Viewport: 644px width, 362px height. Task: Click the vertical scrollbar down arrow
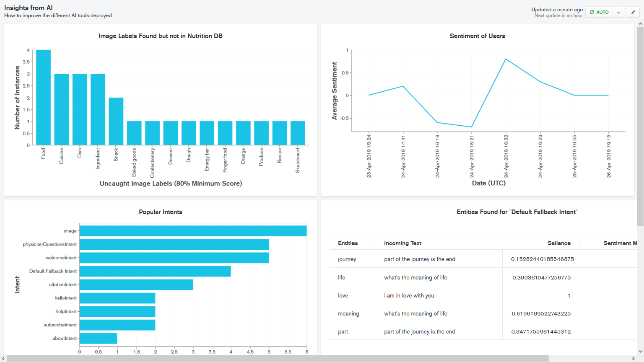[640, 352]
